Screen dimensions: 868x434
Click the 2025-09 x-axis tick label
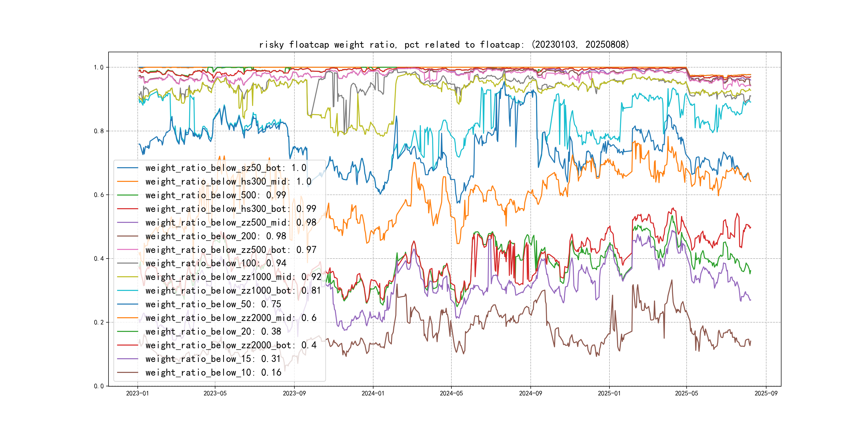click(766, 394)
